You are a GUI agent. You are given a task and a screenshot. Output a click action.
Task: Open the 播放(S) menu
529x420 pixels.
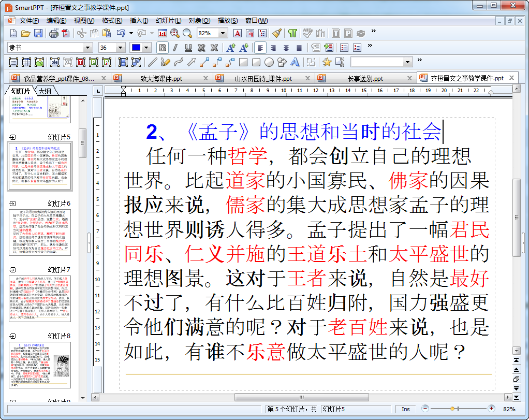(x=228, y=21)
